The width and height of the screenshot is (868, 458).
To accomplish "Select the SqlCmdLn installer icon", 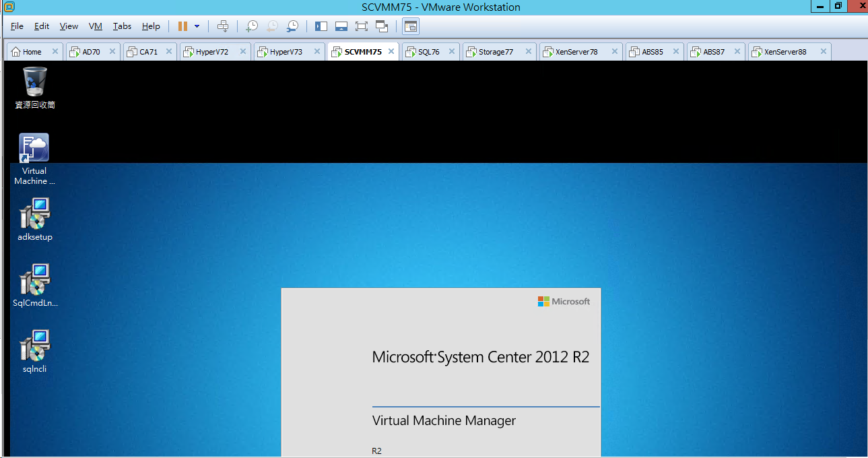I will click(x=35, y=286).
